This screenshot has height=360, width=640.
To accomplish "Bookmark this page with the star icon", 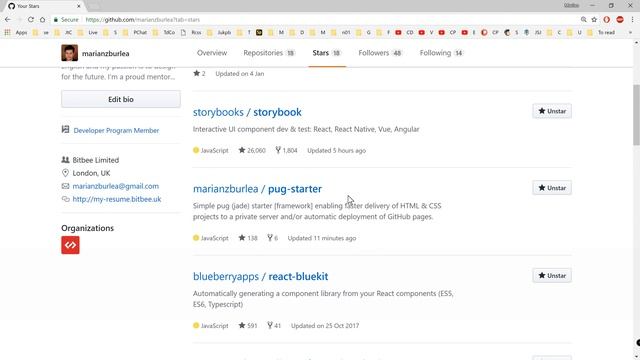I will [x=594, y=20].
